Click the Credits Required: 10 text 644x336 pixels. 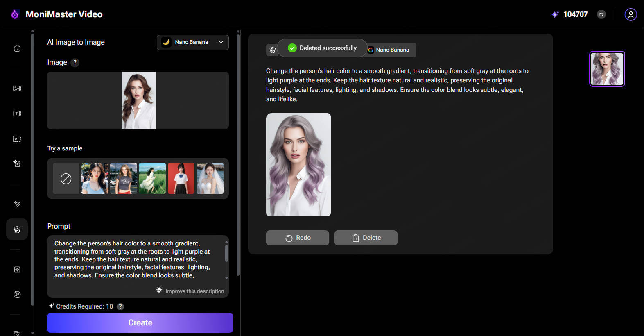click(84, 306)
